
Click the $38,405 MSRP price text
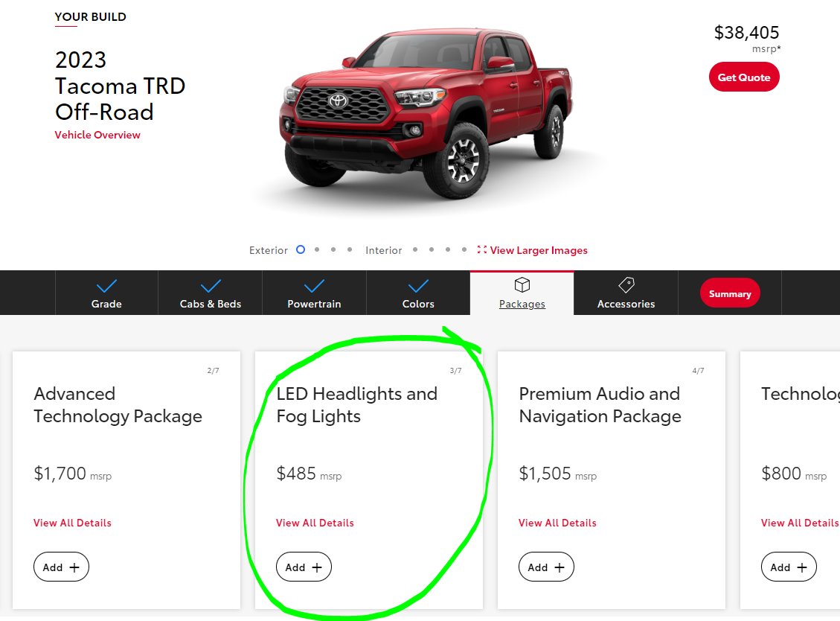tap(747, 33)
